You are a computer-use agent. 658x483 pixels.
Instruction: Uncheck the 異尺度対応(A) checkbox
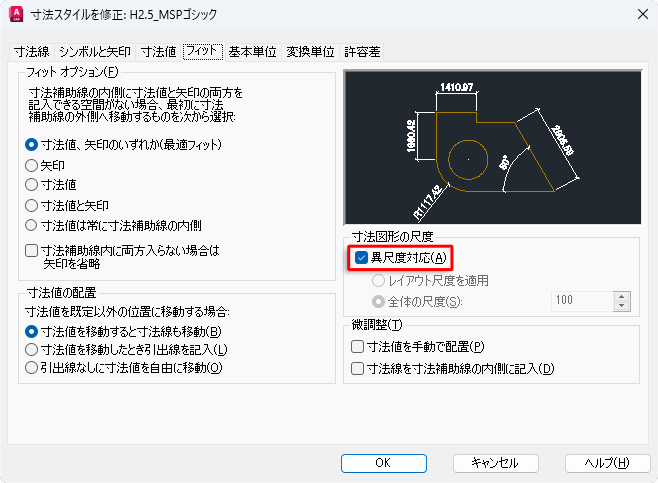[x=361, y=257]
